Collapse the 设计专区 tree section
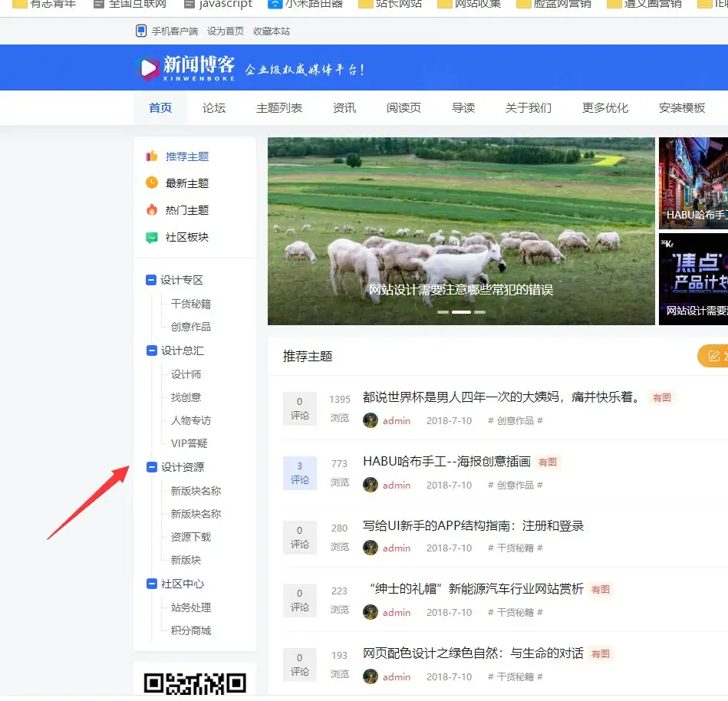The image size is (728, 701). pyautogui.click(x=151, y=281)
